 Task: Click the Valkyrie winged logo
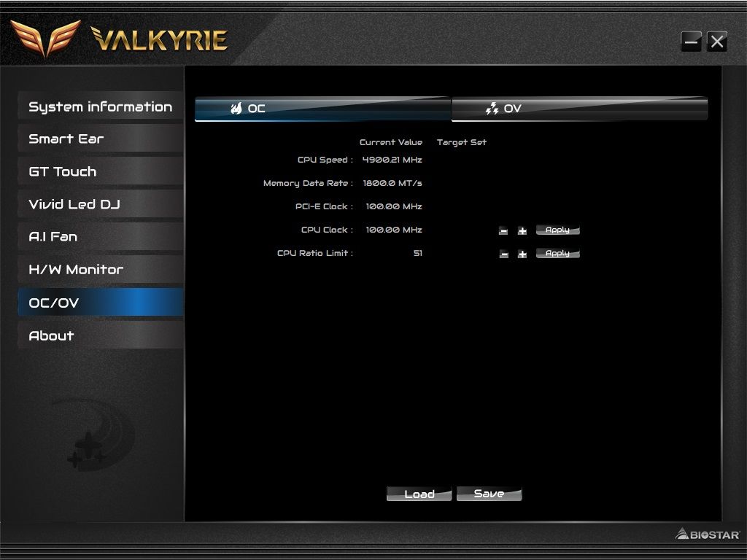click(46, 38)
